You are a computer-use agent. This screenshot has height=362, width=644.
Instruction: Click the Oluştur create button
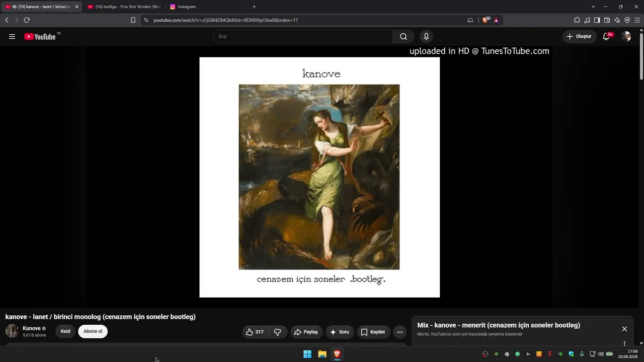point(579,36)
